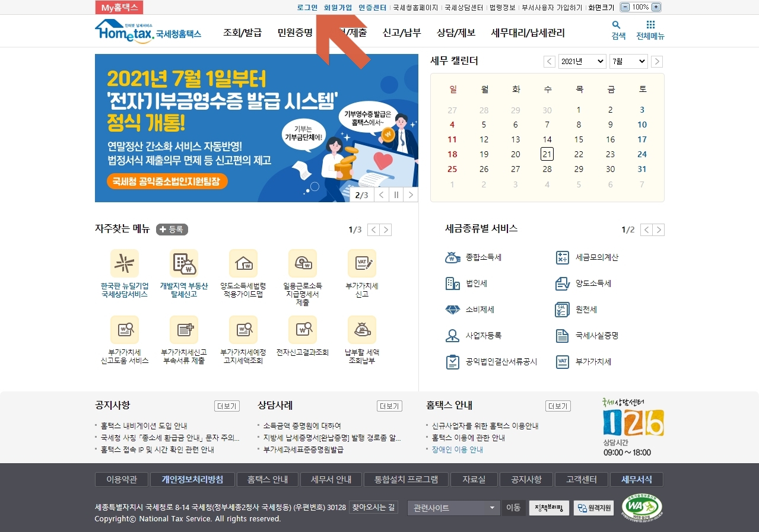Click the 전자기부금영수증 banner image
This screenshot has width=759, height=532.
256,128
